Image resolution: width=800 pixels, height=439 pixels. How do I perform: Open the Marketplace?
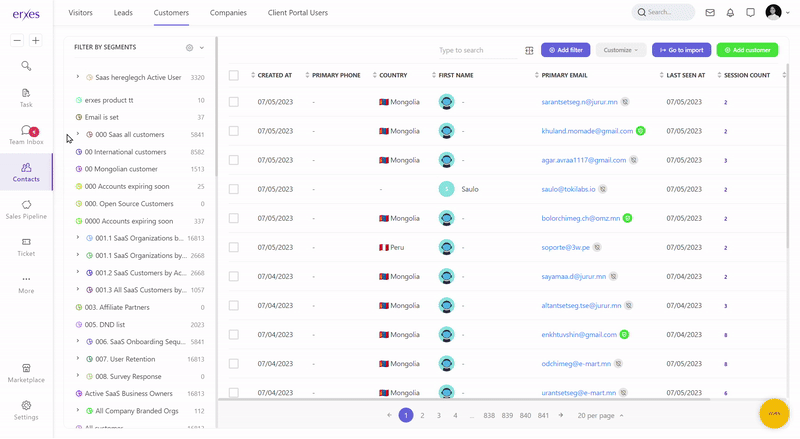pos(26,373)
